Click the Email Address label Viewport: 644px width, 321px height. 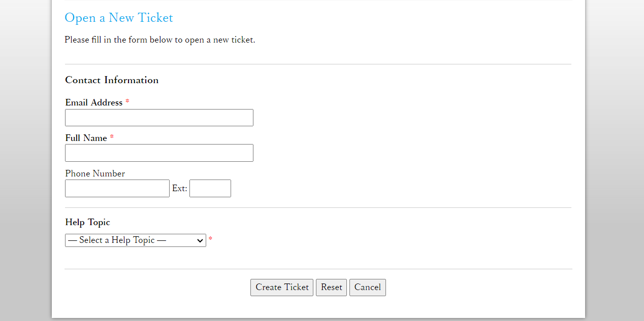point(94,102)
